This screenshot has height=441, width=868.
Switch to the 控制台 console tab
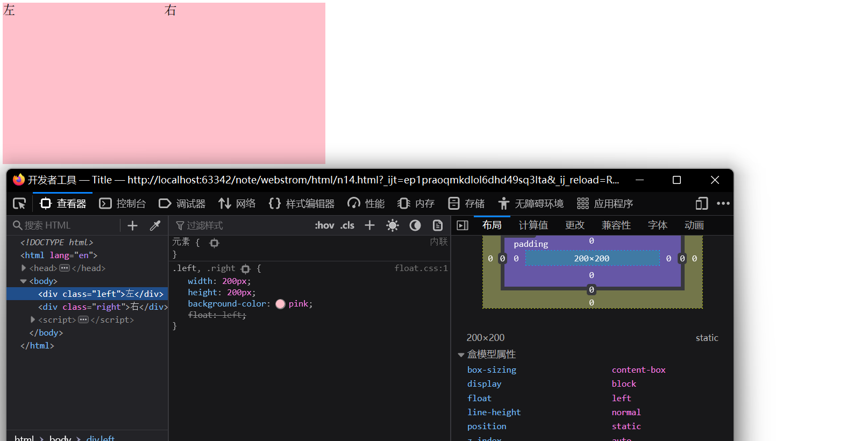click(123, 203)
